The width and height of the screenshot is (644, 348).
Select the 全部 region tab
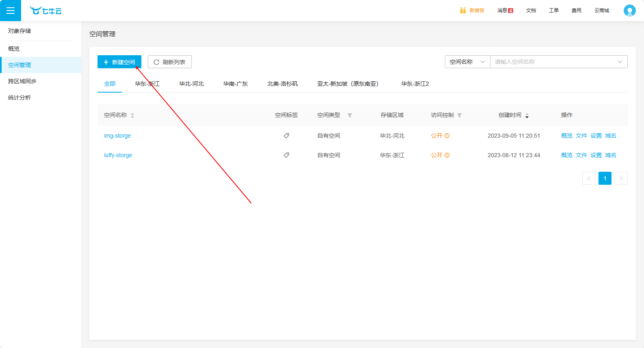(x=110, y=84)
